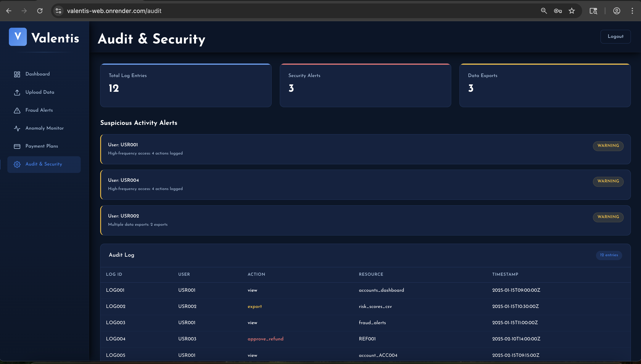The image size is (641, 364).
Task: Click the Dashboard grid icon in sidebar
Action: (17, 74)
